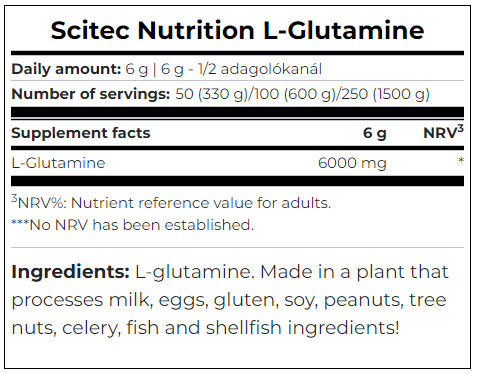Click the 1/2 adagolókanál text

tap(260, 69)
